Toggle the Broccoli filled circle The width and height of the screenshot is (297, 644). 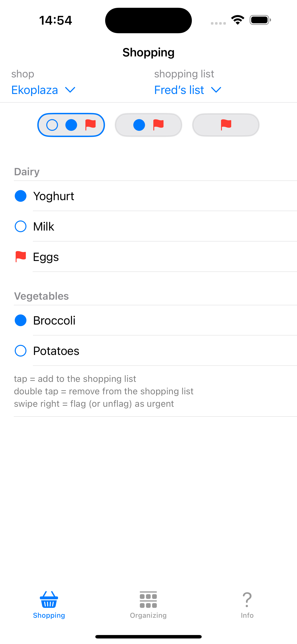click(x=20, y=320)
